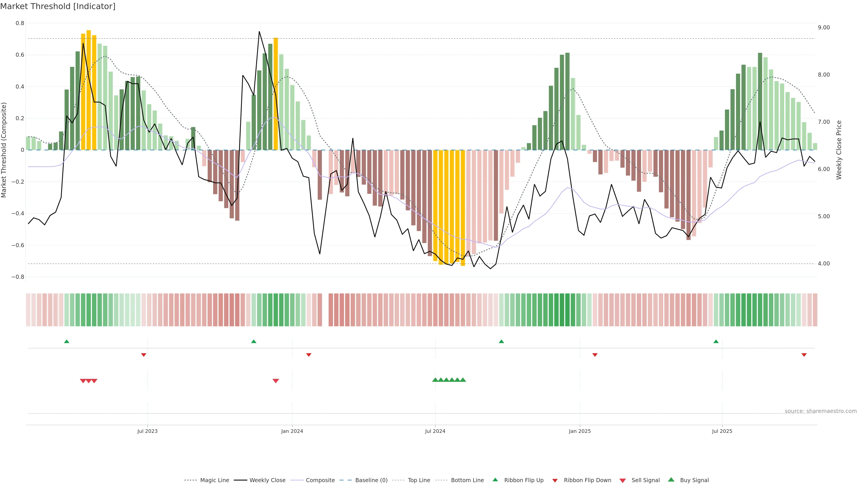The image size is (868, 488).
Task: Click the Ribbon Flip Down legend triangle
Action: pyautogui.click(x=555, y=481)
